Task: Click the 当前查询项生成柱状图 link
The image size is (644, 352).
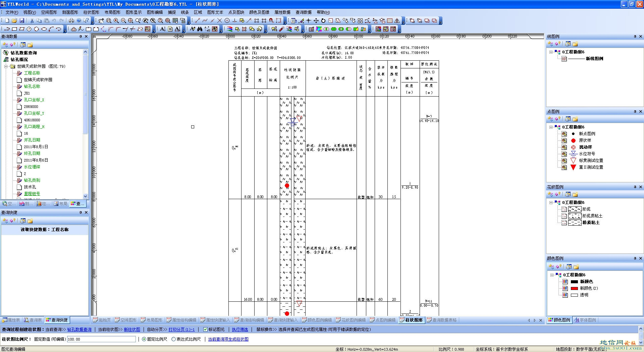Action: 228,339
